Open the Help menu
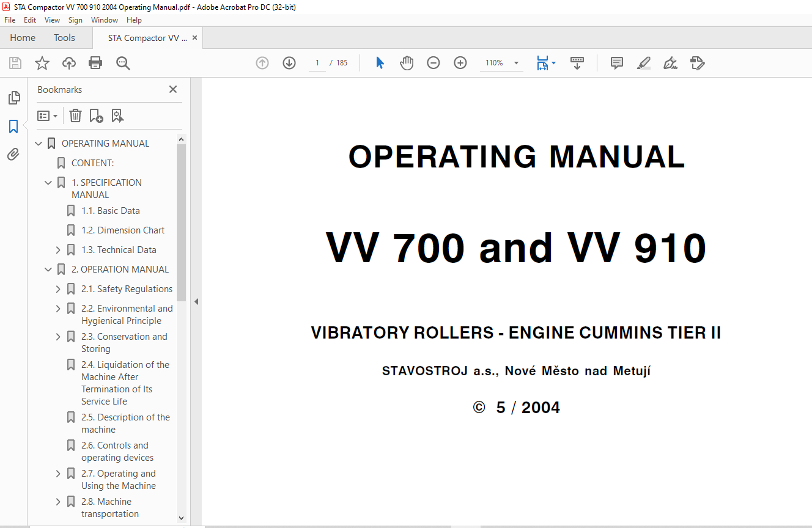This screenshot has width=812, height=528. [134, 20]
